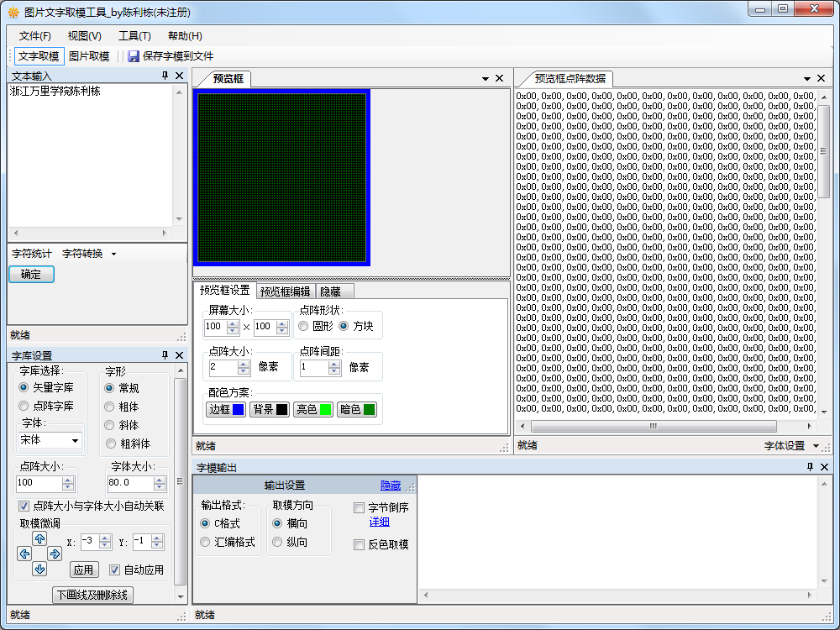Toggle the 自动应用 checkbox

pos(115,570)
